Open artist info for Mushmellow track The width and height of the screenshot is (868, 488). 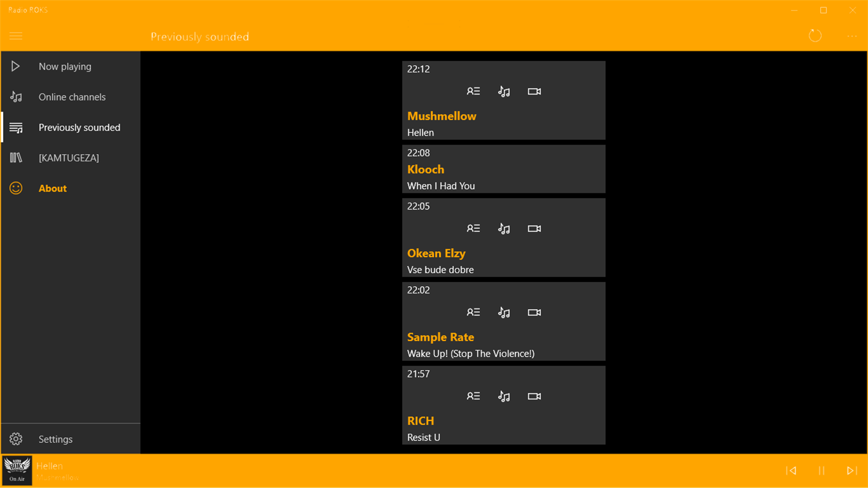point(473,92)
